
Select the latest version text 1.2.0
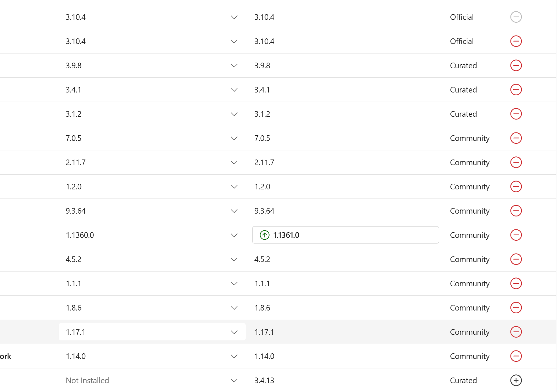pos(262,187)
